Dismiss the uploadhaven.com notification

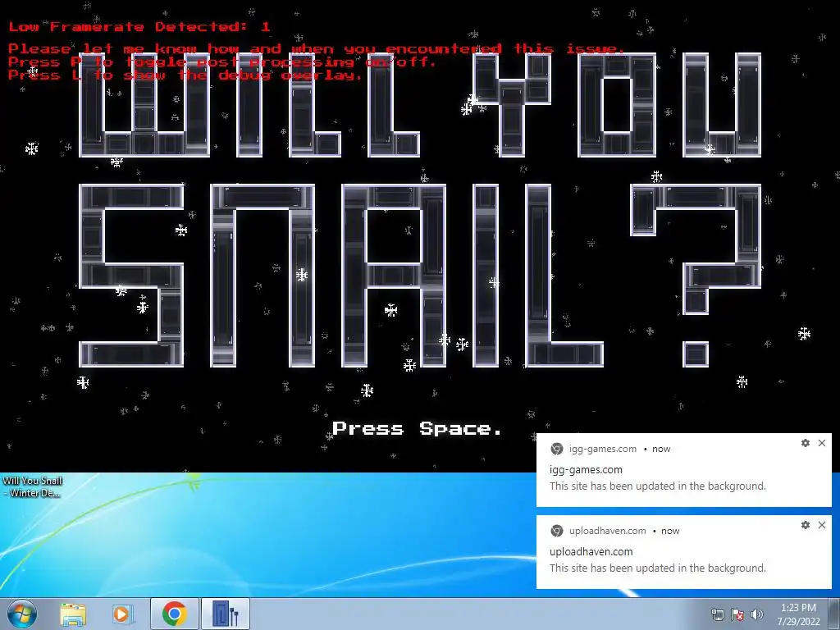click(822, 525)
